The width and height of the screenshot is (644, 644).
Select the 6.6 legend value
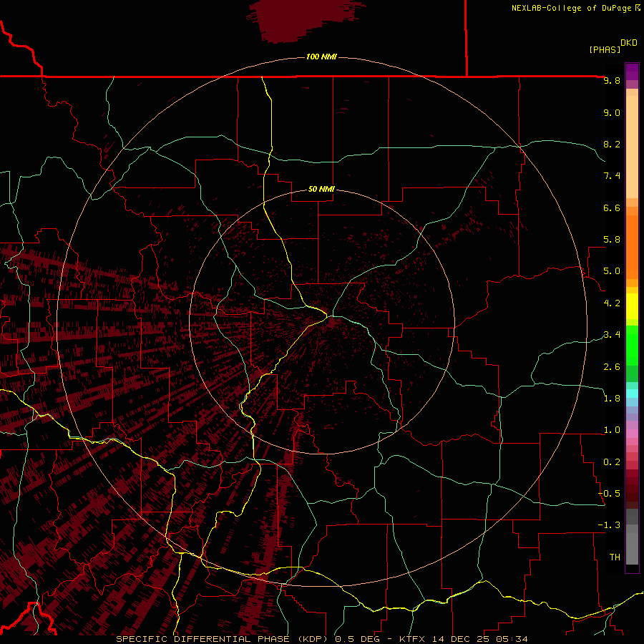(x=612, y=208)
